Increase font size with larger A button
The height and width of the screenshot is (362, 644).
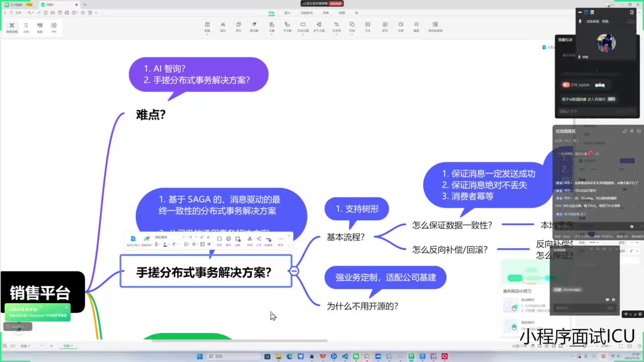click(x=202, y=237)
